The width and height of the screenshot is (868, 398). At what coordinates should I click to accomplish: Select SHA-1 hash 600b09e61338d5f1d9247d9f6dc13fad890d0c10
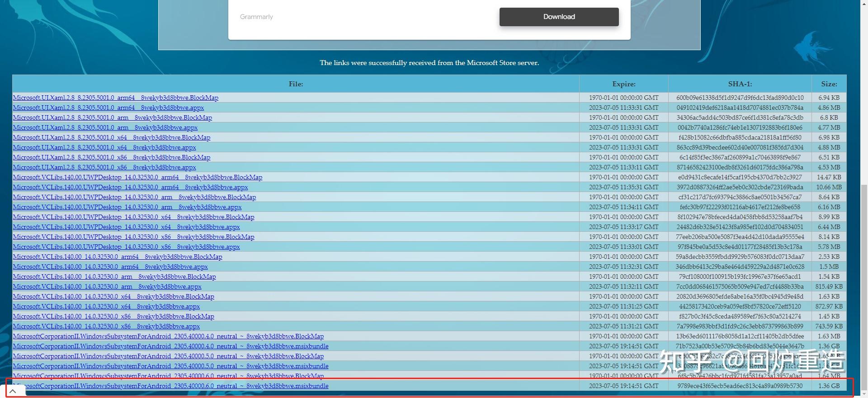tap(740, 98)
